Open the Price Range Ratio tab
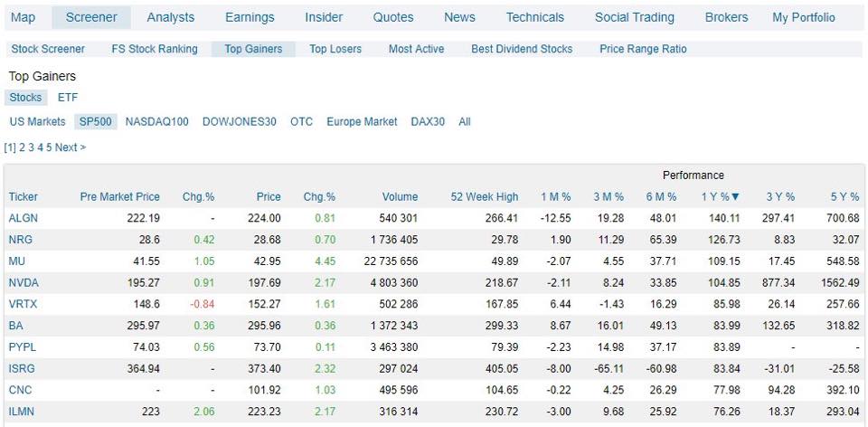Screen dimensions: 868x427 643,49
